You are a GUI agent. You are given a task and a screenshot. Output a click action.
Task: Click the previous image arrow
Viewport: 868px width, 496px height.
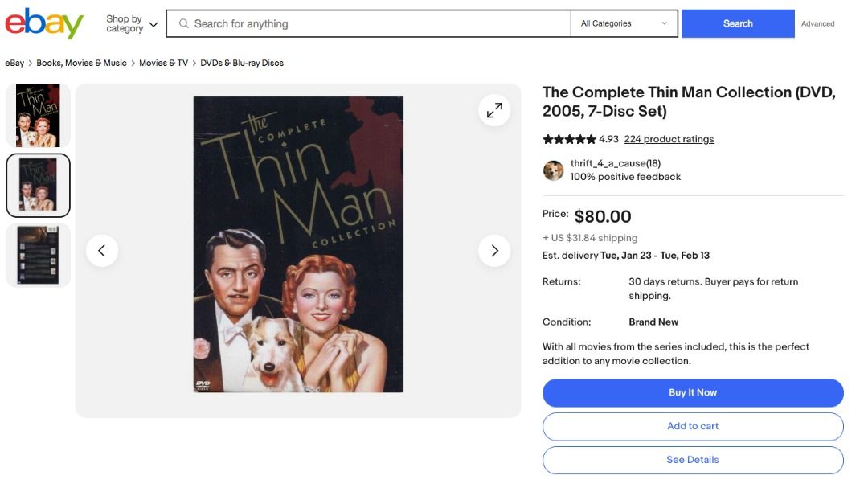point(102,250)
